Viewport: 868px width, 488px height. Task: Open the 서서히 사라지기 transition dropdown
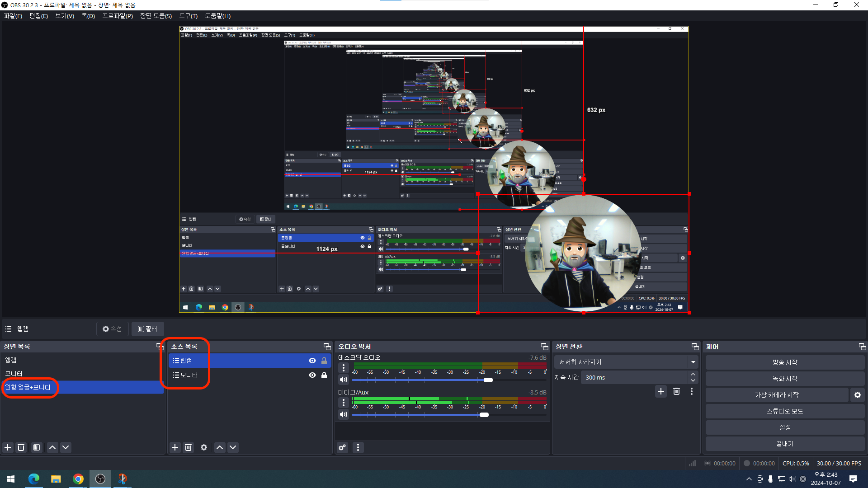coord(693,362)
